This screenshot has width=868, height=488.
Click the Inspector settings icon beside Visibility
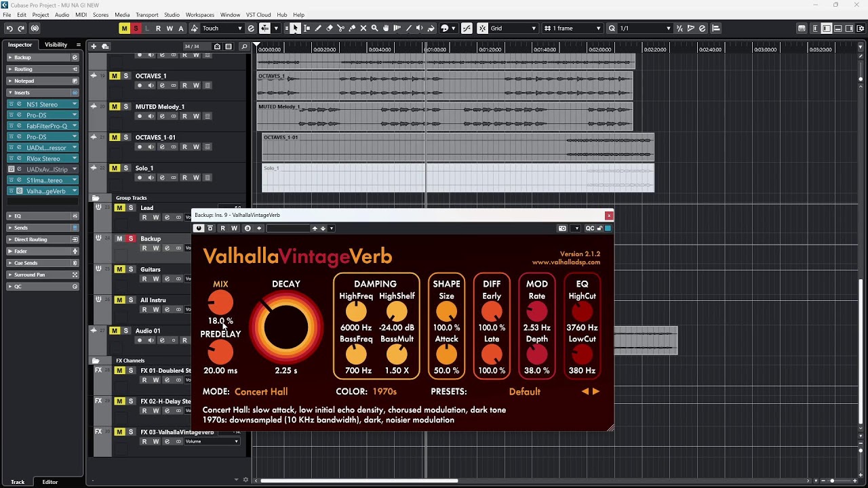79,45
